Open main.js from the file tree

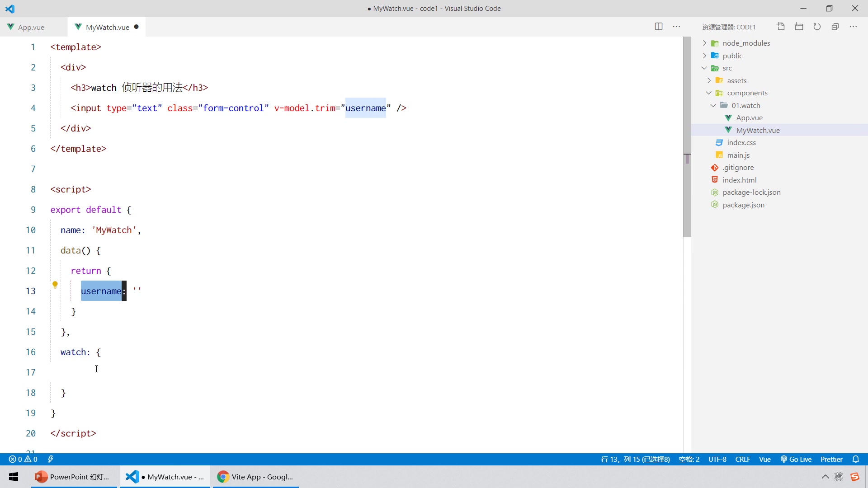click(738, 155)
